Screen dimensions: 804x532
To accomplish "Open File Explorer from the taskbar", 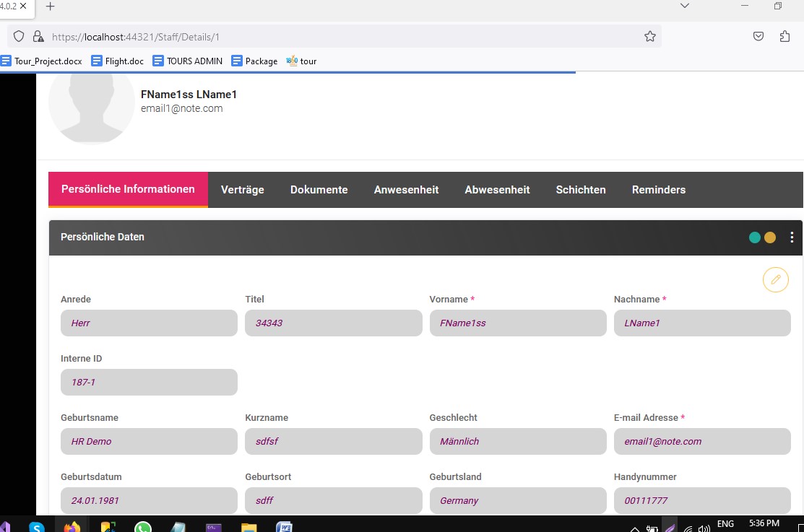I will [x=248, y=527].
